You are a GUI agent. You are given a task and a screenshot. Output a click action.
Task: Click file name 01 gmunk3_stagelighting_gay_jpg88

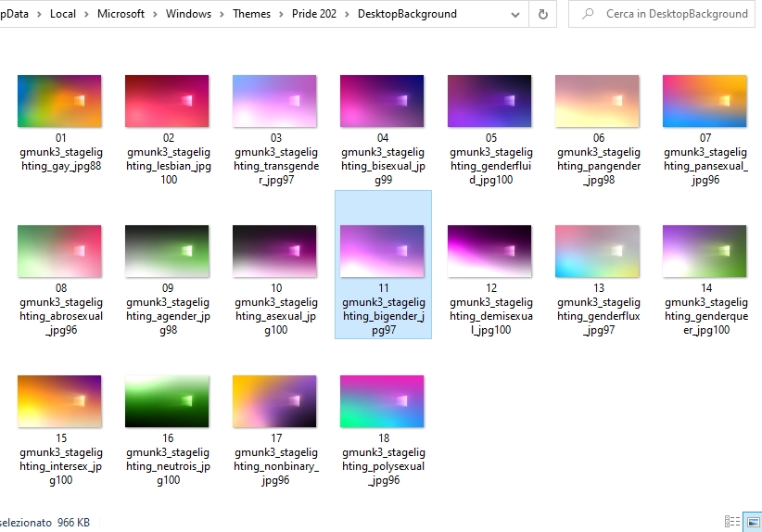click(61, 152)
